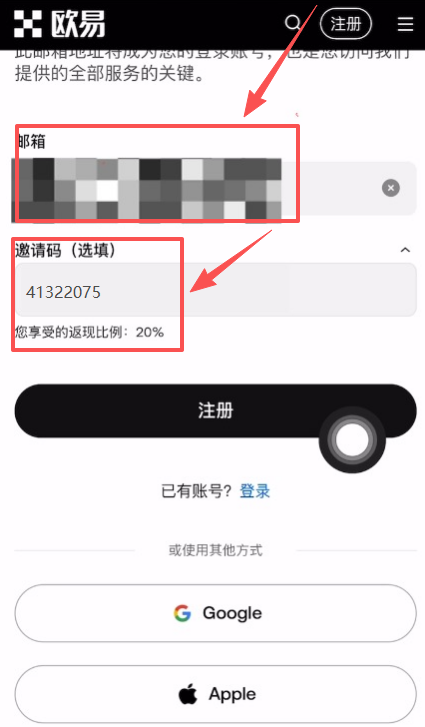This screenshot has height=727, width=425.
Task: Click the 您享受的返现比例 20% text
Action: click(89, 332)
